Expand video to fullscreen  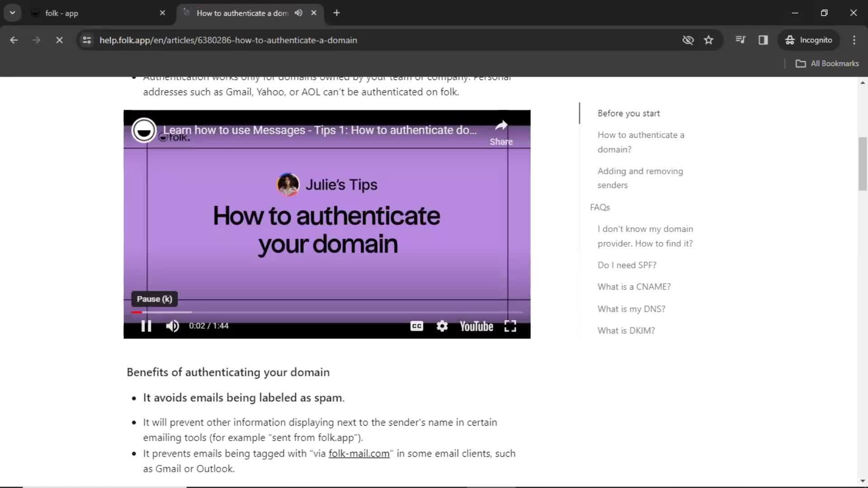511,326
